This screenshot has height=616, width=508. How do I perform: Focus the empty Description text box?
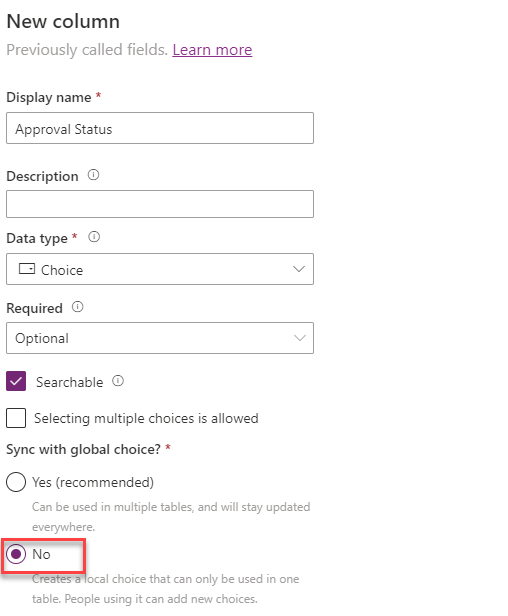click(x=160, y=204)
